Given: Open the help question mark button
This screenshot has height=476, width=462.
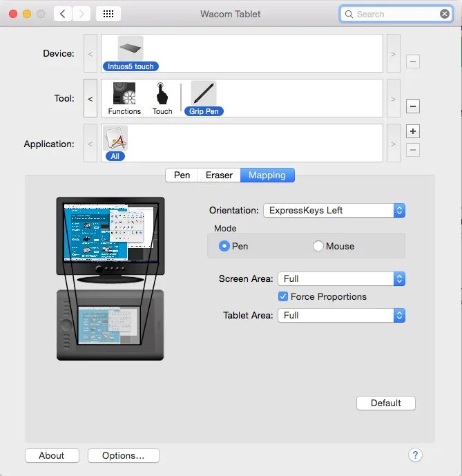Looking at the screenshot, I should (x=415, y=455).
